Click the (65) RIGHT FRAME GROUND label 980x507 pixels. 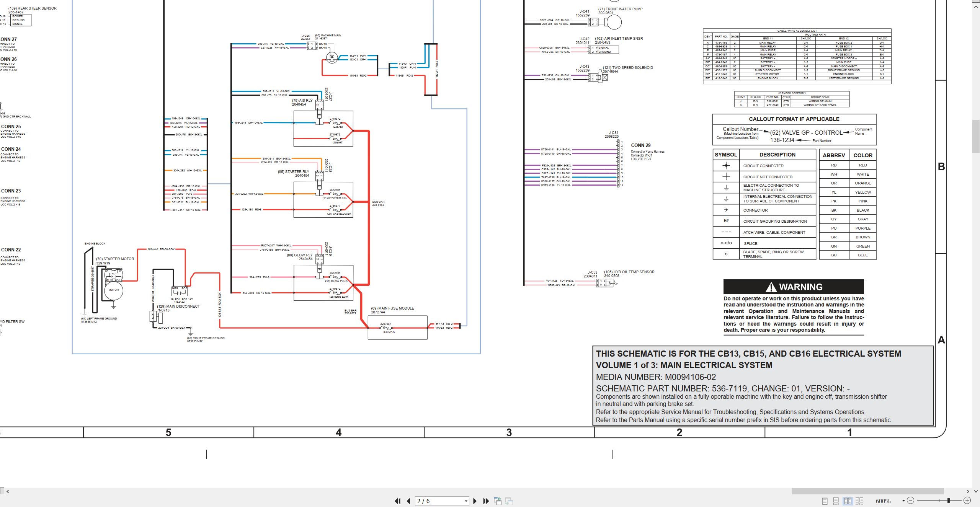pos(206,338)
